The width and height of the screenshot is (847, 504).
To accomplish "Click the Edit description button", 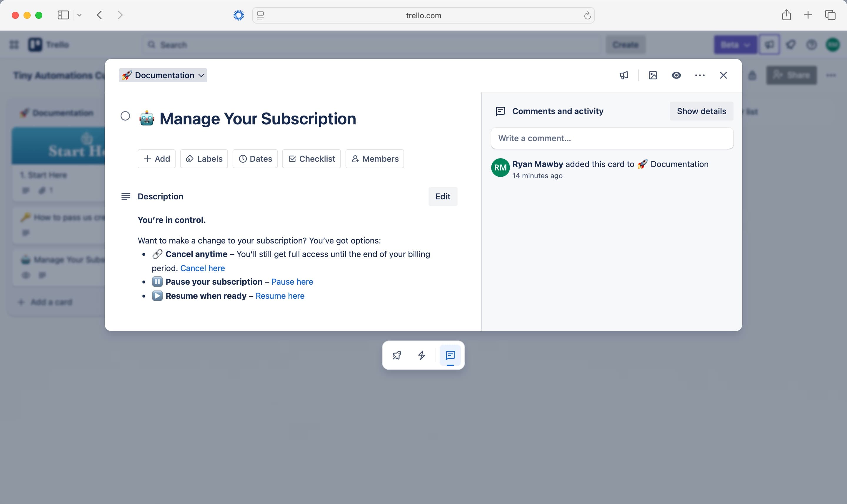I will tap(443, 196).
